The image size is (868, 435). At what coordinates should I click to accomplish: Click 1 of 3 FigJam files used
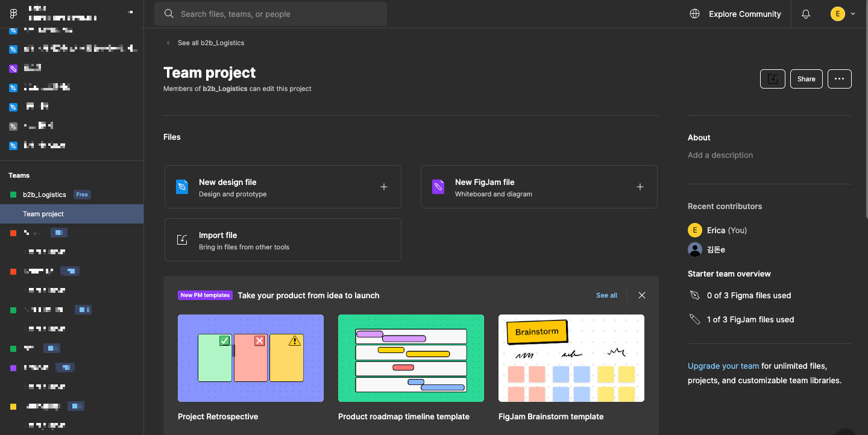(750, 319)
